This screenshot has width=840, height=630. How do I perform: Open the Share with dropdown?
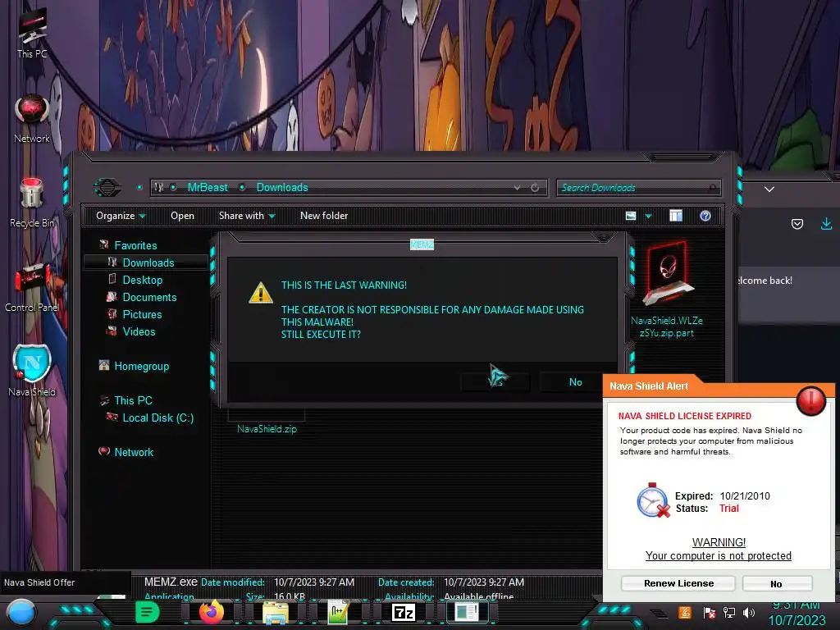(246, 216)
